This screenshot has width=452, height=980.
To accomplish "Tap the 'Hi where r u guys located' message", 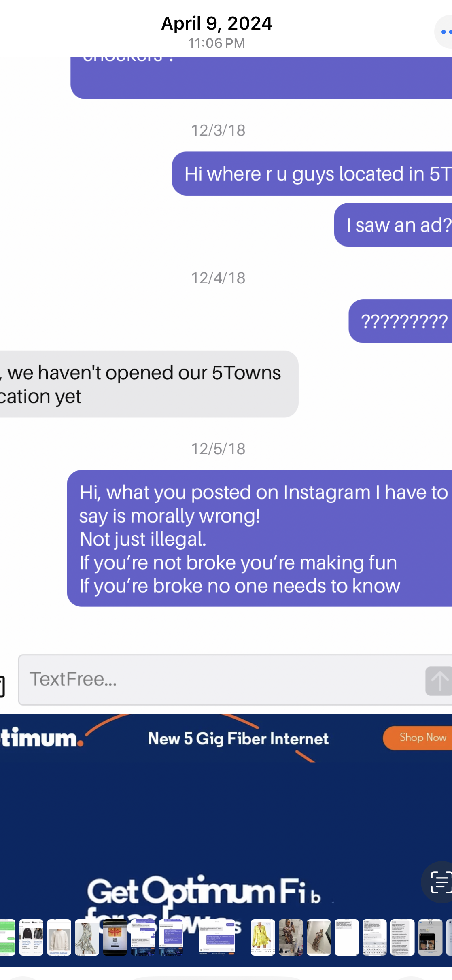I will pos(312,174).
